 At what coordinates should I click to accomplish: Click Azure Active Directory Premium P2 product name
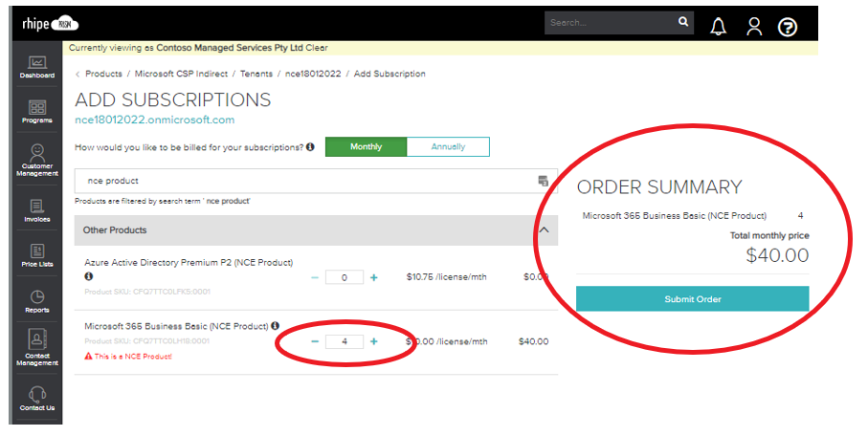point(189,262)
